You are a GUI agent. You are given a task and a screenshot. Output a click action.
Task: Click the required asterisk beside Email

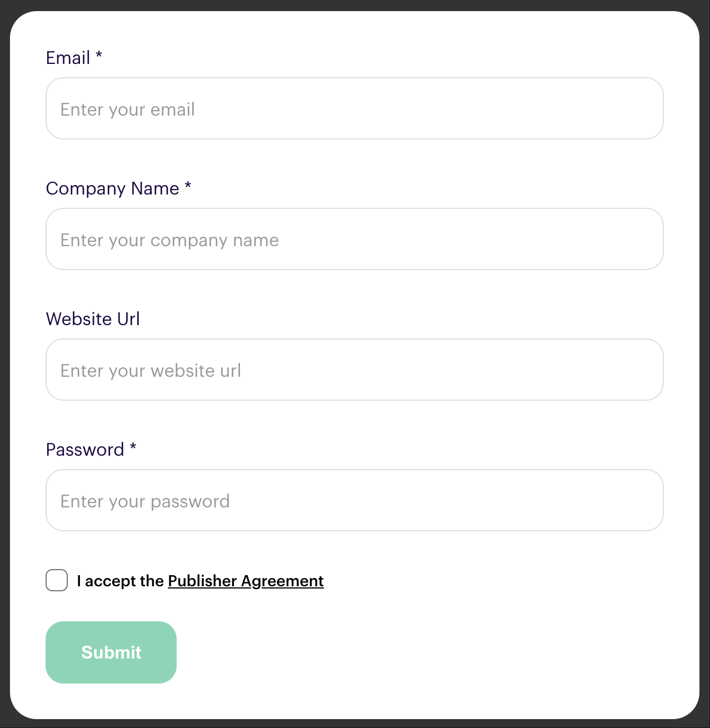(x=99, y=55)
